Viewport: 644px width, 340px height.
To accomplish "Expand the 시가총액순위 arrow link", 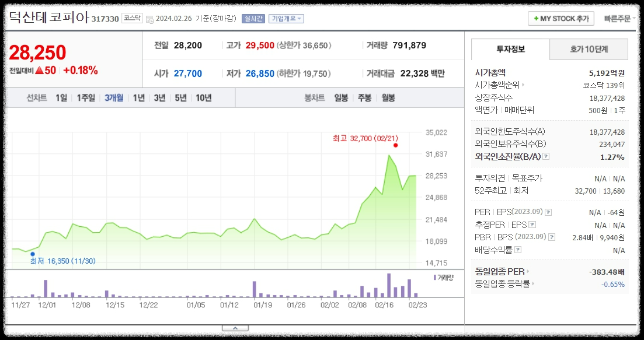I will pos(523,85).
